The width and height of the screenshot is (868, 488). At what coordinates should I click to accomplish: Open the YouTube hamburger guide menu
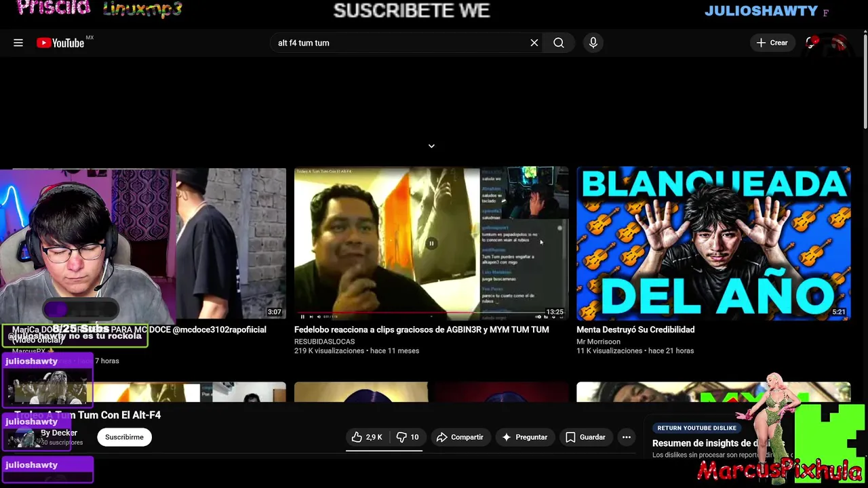pos(18,43)
